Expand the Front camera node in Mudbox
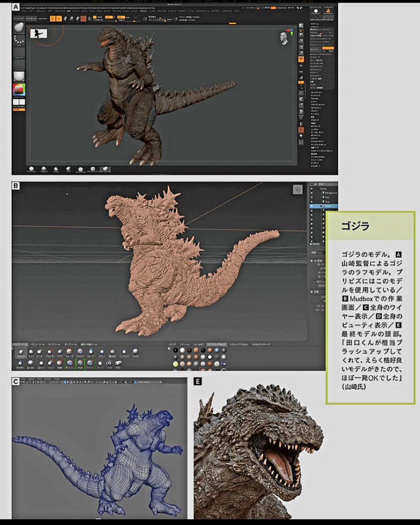Viewport: 420px width, 525px height. pos(321,206)
